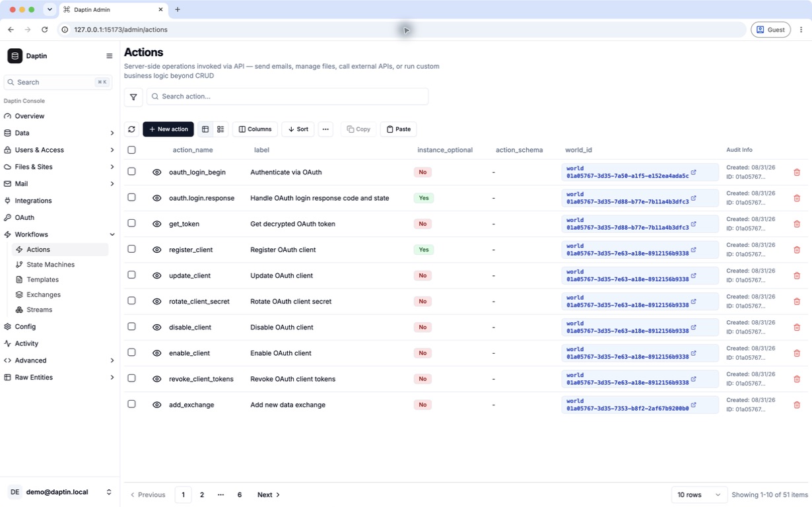The image size is (812, 507).
Task: View details of revoke_client_tokens via eye icon
Action: 156,379
